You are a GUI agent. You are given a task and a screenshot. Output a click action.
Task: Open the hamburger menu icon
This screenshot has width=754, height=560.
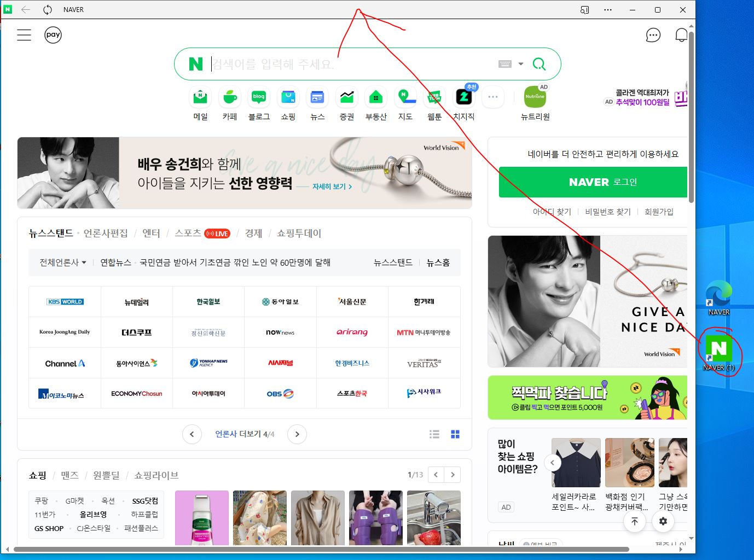(24, 35)
